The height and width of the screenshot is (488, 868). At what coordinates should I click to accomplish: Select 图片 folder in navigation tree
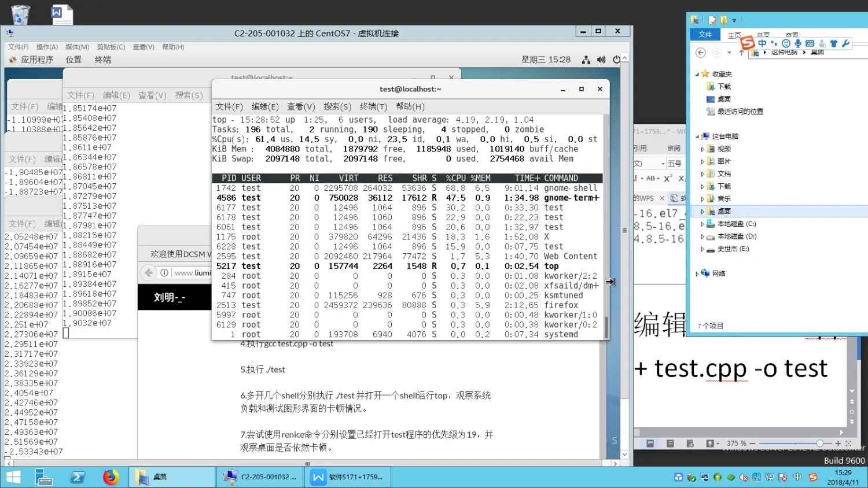(x=718, y=161)
